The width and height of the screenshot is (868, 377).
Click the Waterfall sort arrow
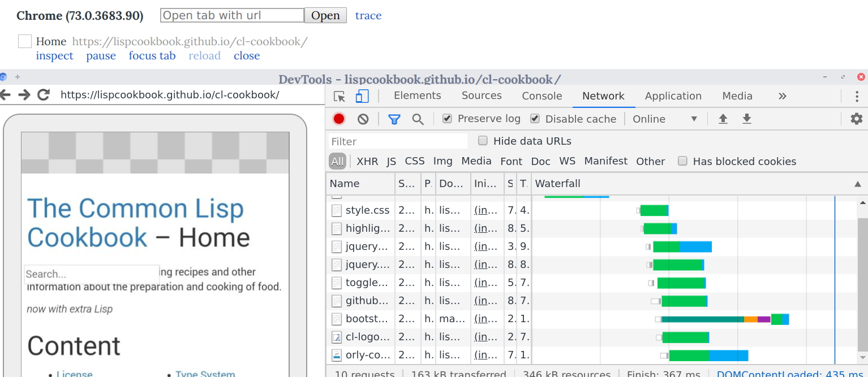pos(857,184)
